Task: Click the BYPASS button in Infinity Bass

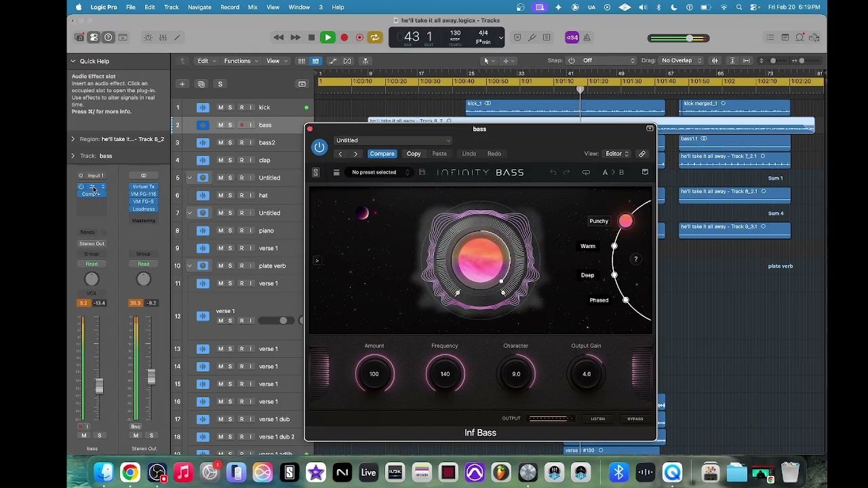Action: coord(635,419)
